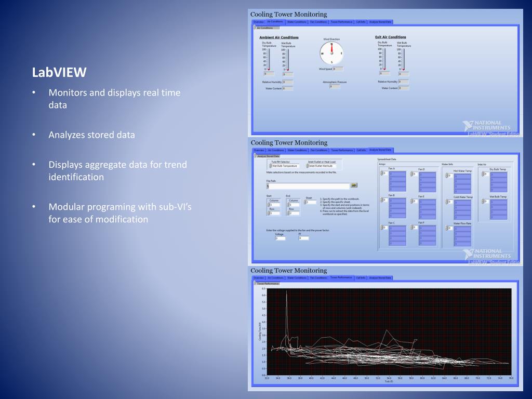Viewport: 532px width, 399px height.
Task: Open the Twb/RH Selector dropdown
Action: pos(285,166)
